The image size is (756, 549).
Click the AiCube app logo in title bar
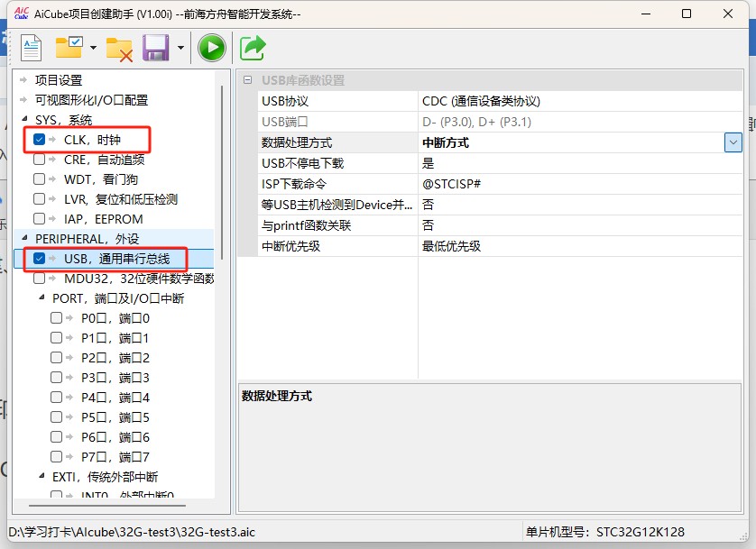pos(22,14)
